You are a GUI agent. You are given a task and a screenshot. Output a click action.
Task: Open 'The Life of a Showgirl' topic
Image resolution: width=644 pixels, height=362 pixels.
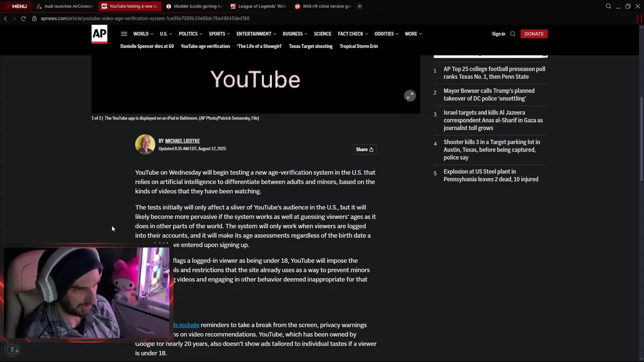pos(259,46)
